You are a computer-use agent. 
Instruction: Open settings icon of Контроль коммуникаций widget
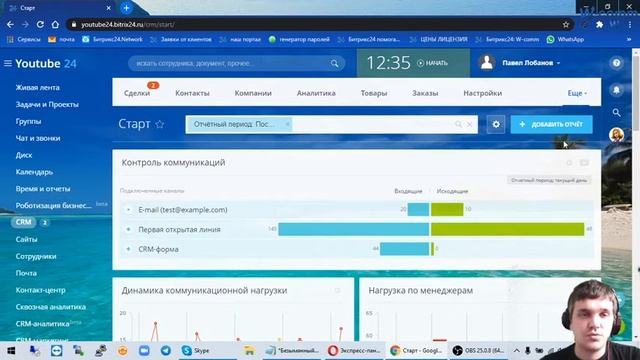(x=569, y=162)
